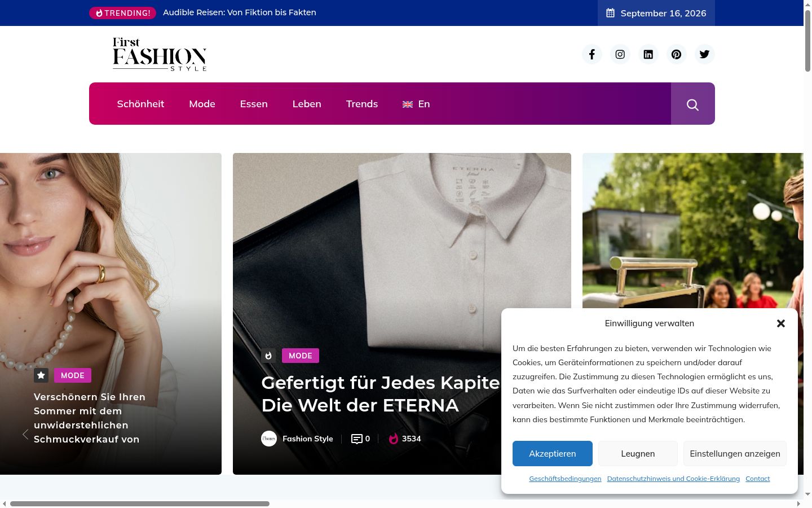Open the Leben menu item

pos(307,104)
